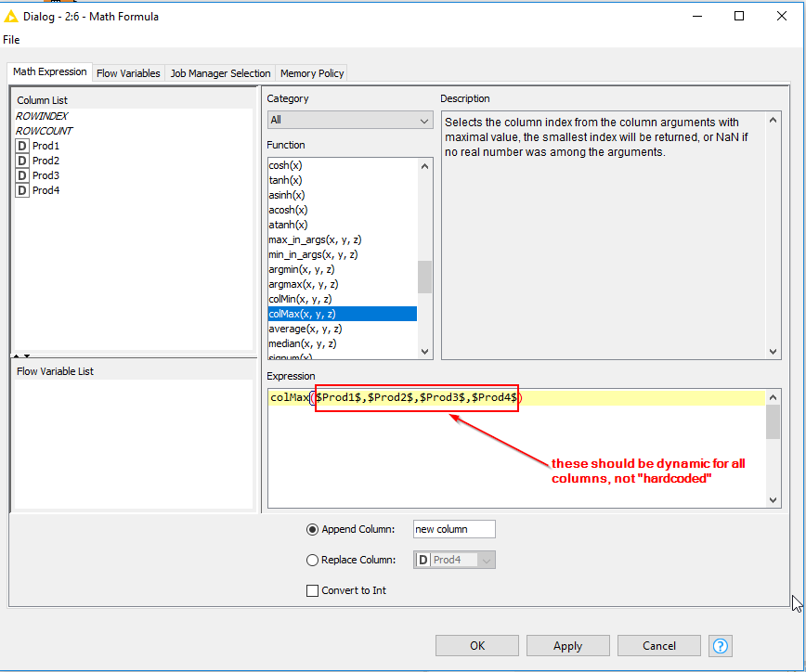Open the Replace Column Prod4 dropdown
This screenshot has width=806, height=672.
tap(454, 560)
